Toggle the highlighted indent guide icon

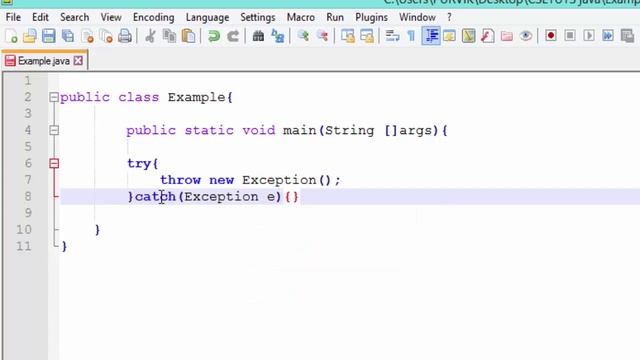coord(431,36)
